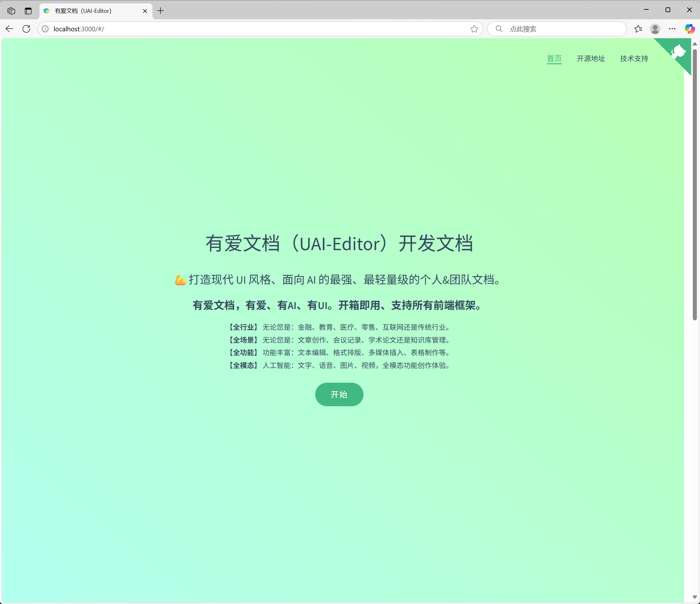
Task: Go to 技术支持 navigation link
Action: pyautogui.click(x=634, y=59)
